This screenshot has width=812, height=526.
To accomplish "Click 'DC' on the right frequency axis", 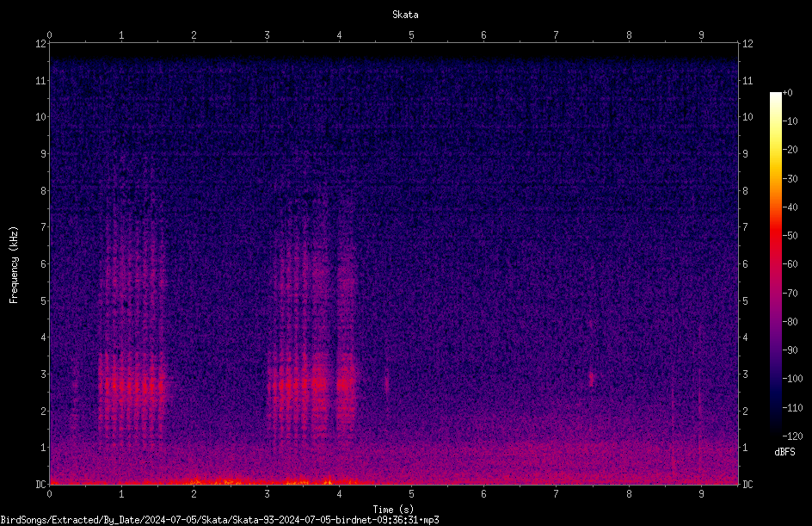I will tap(747, 485).
